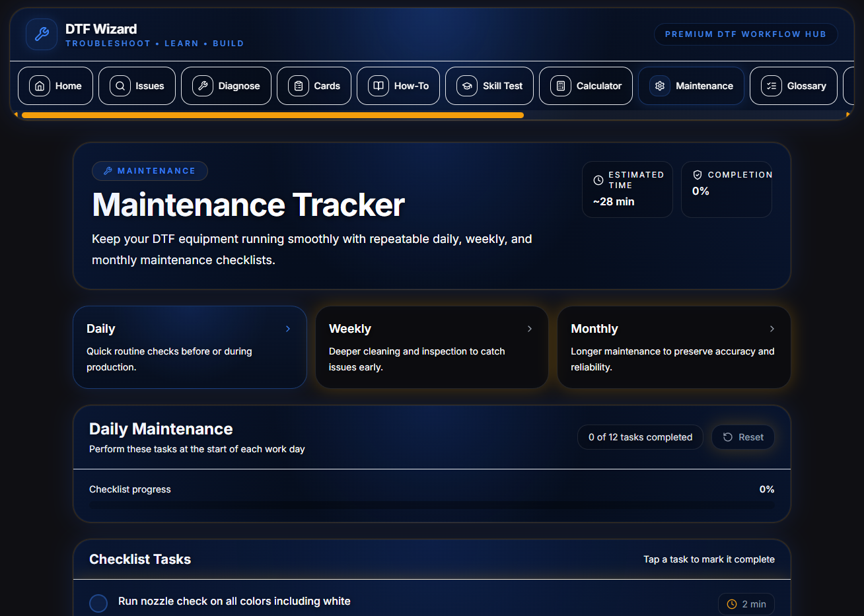Click the Home house icon
This screenshot has width=864, height=616.
tap(40, 86)
